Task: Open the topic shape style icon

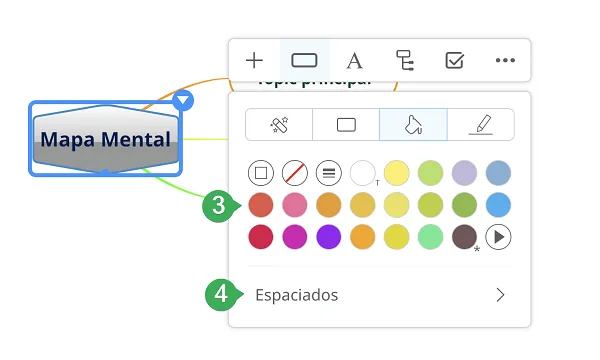Action: point(304,60)
